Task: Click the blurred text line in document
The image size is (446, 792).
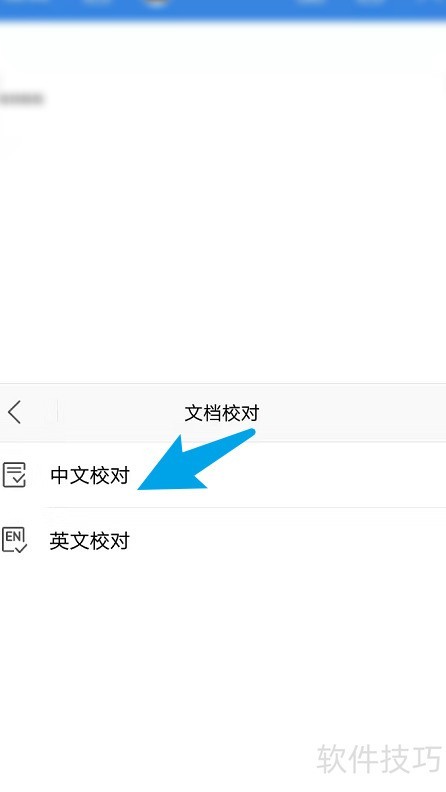Action: pyautogui.click(x=21, y=98)
